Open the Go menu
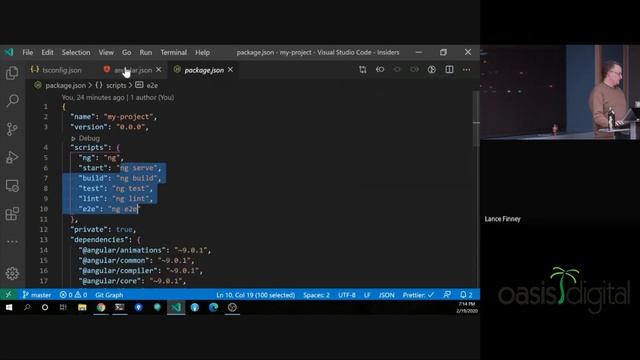Image resolution: width=640 pixels, height=360 pixels. (127, 52)
